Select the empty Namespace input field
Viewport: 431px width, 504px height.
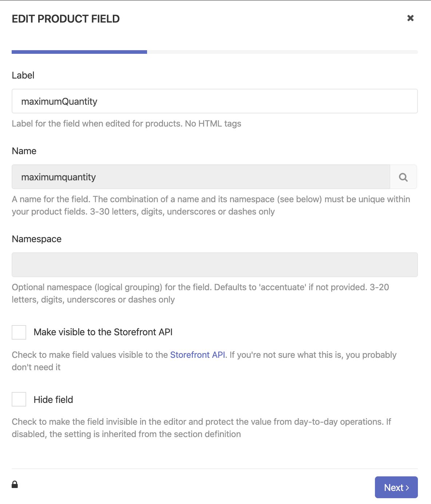point(214,265)
